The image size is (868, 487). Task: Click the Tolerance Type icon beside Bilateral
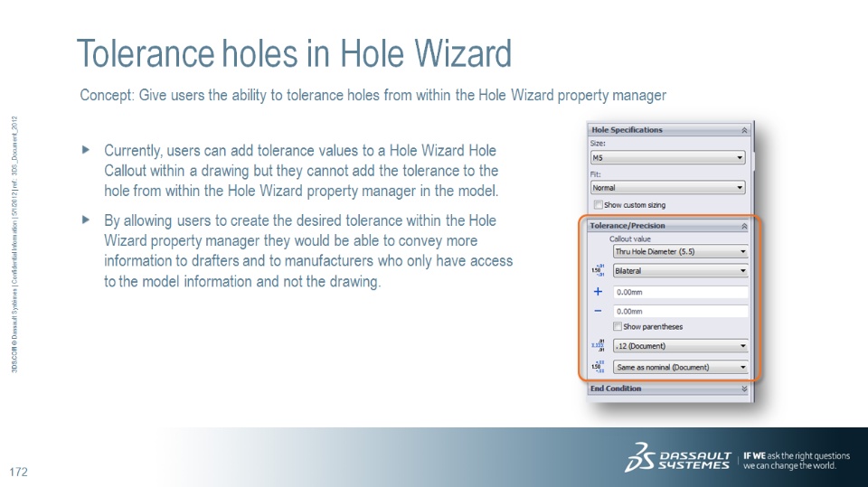coord(598,271)
